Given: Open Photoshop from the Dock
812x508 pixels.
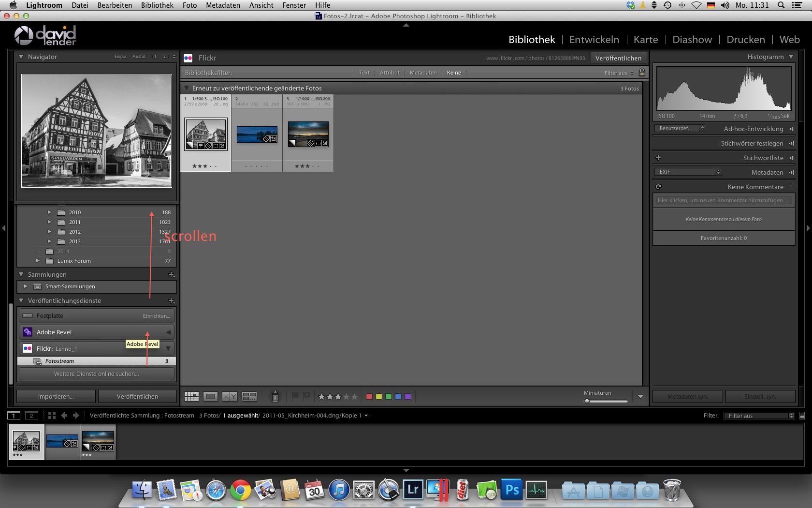Looking at the screenshot, I should (512, 490).
